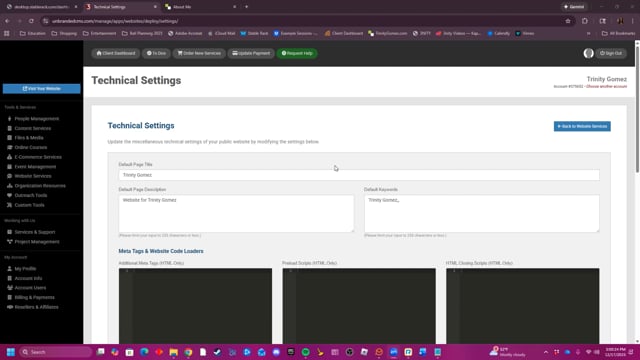640x360 pixels.
Task: Expand the hidden bookmarks overflow chevron
Action: pos(589,33)
